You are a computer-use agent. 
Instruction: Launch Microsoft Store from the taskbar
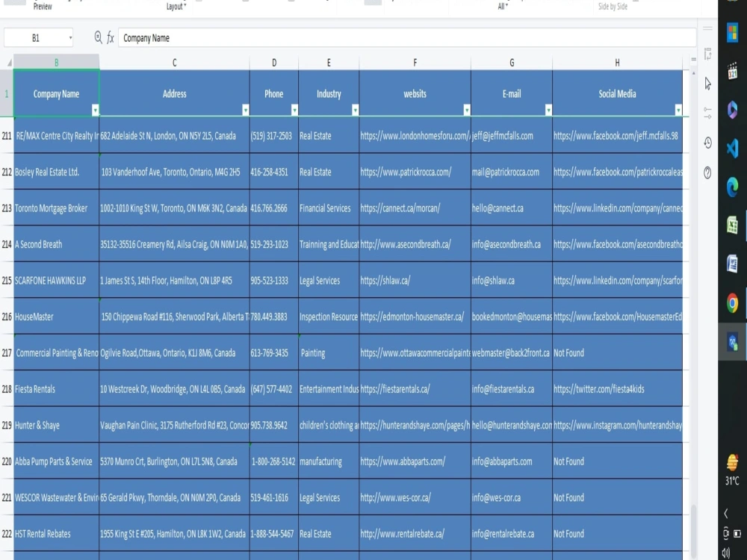[x=733, y=34]
